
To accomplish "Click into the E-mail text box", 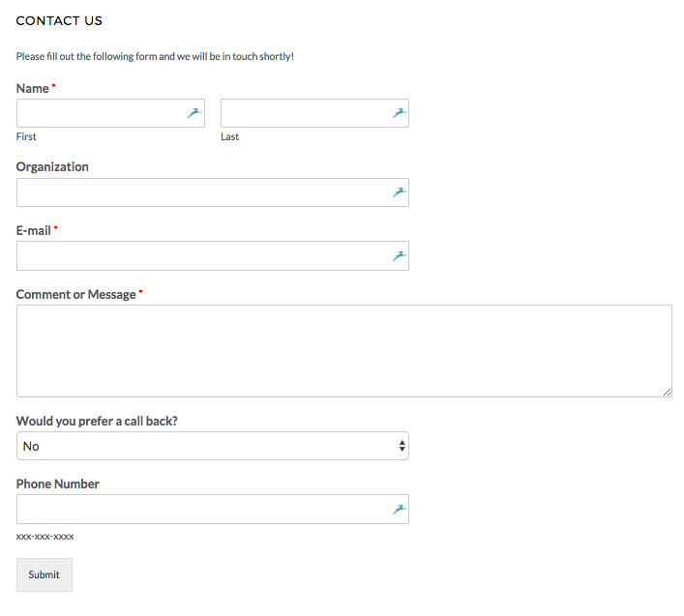I will pos(213,256).
